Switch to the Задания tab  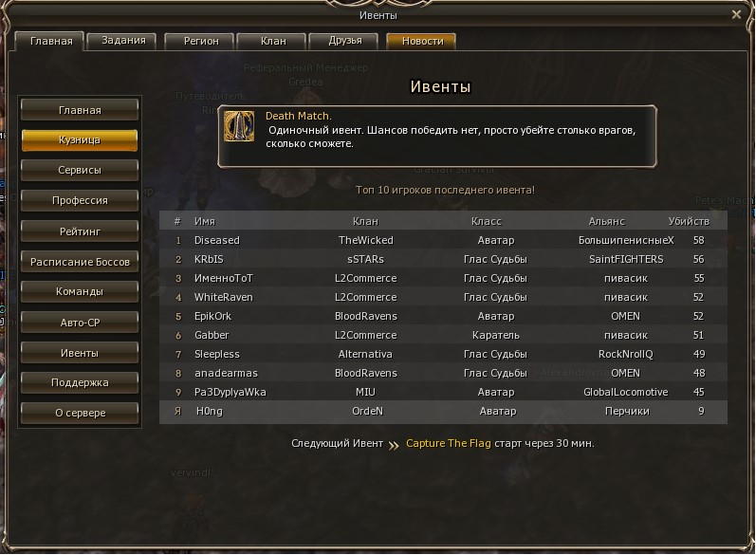pos(123,41)
